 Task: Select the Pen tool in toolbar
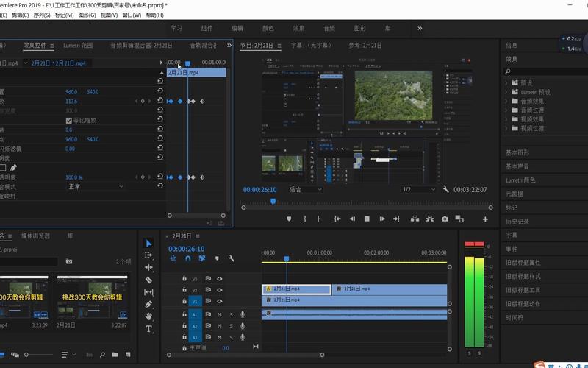pyautogui.click(x=148, y=304)
